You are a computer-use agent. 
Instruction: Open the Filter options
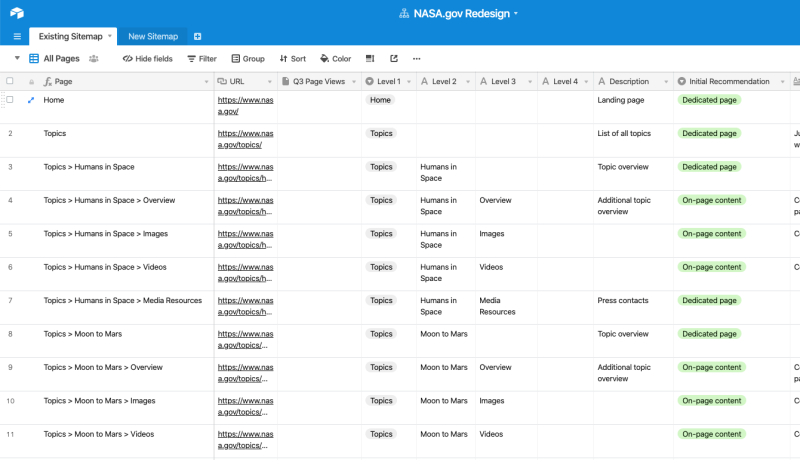point(202,59)
